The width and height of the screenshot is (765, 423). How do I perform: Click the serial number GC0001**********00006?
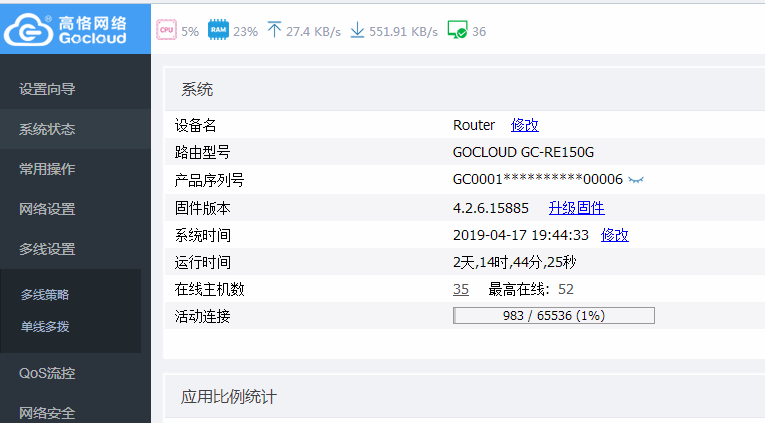[538, 180]
